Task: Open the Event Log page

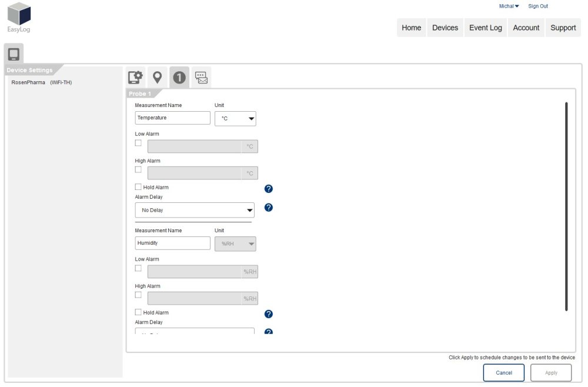Action: point(485,28)
